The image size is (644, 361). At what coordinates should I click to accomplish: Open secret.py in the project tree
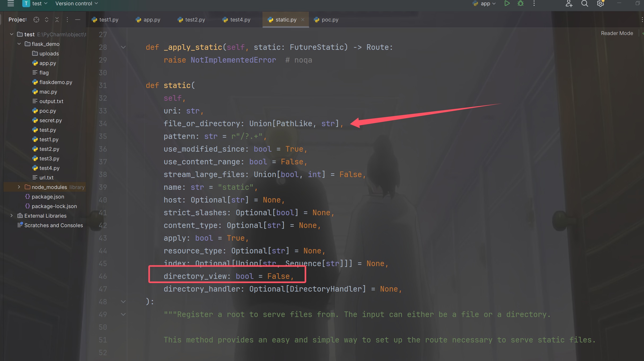coord(50,120)
